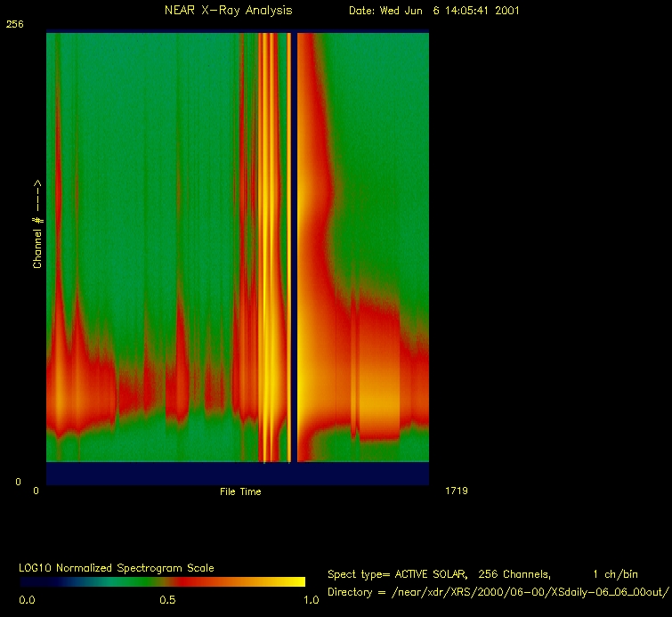Click the "LOG10 Normalized Spectrogram Scale" heading
The height and width of the screenshot is (617, 672).
pyautogui.click(x=117, y=567)
